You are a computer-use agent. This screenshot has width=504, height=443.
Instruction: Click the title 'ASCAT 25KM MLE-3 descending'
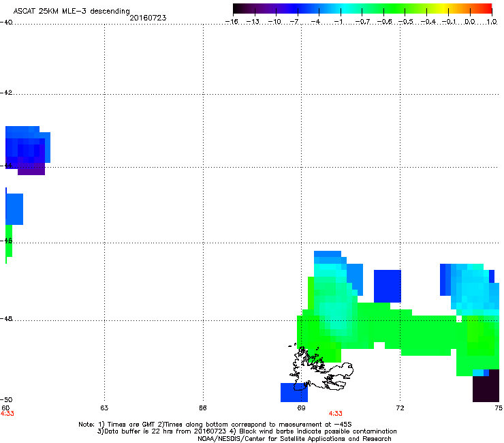pyautogui.click(x=72, y=11)
